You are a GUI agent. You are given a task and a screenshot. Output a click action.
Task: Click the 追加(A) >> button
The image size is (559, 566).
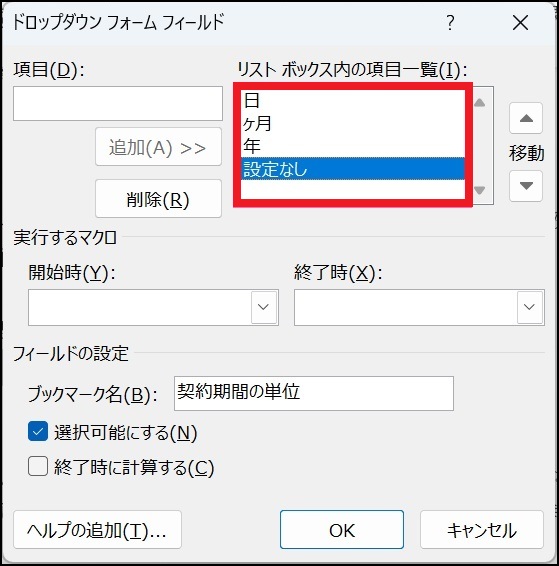(x=158, y=147)
